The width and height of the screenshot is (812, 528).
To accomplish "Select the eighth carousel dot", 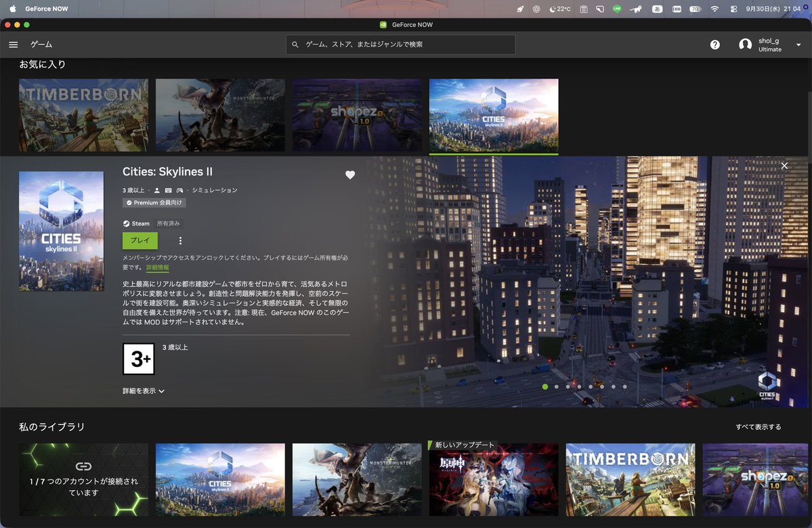I will (x=624, y=387).
